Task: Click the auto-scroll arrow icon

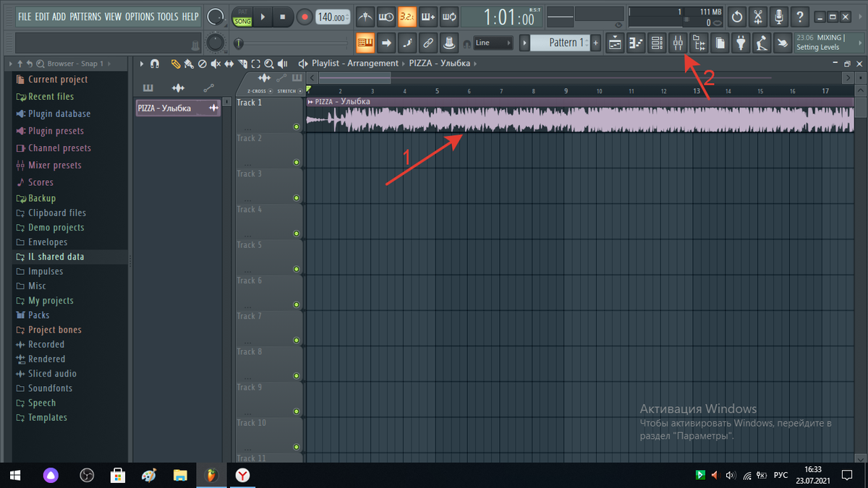Action: tap(387, 43)
